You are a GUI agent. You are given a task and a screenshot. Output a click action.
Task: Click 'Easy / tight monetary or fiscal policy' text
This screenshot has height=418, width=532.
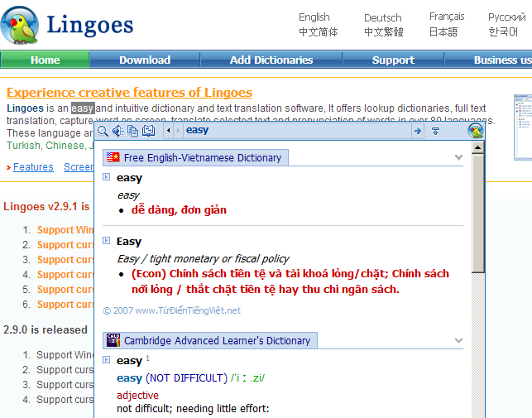click(x=203, y=259)
